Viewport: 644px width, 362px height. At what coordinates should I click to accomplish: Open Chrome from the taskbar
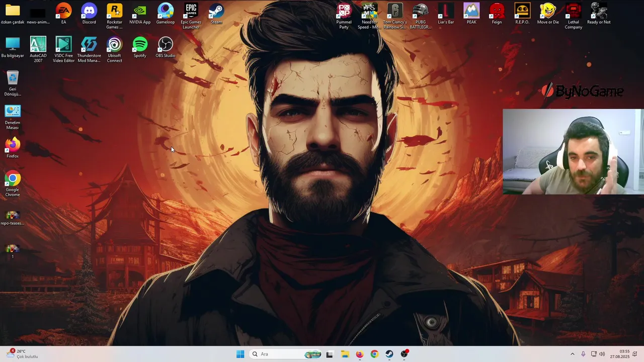[374, 354]
